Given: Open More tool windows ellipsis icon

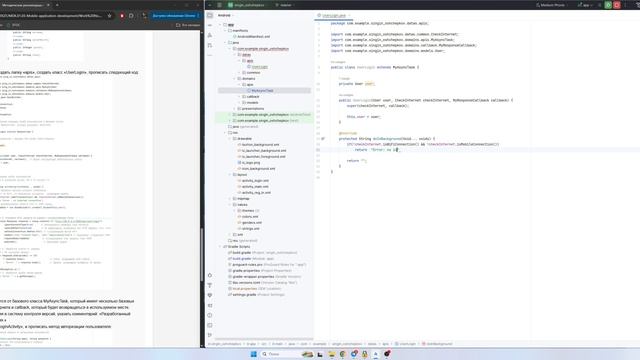Looking at the screenshot, I should pyautogui.click(x=210, y=55).
